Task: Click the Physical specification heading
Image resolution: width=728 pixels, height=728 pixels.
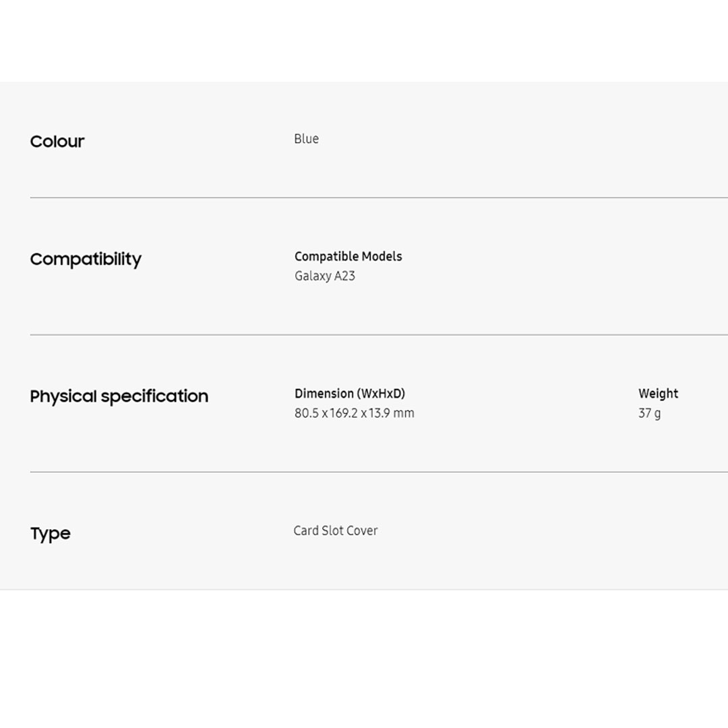Action: pos(119,396)
